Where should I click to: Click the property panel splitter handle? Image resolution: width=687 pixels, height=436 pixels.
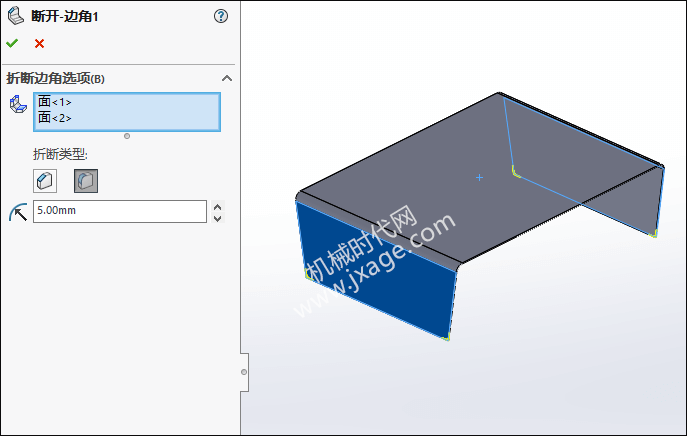pos(244,372)
